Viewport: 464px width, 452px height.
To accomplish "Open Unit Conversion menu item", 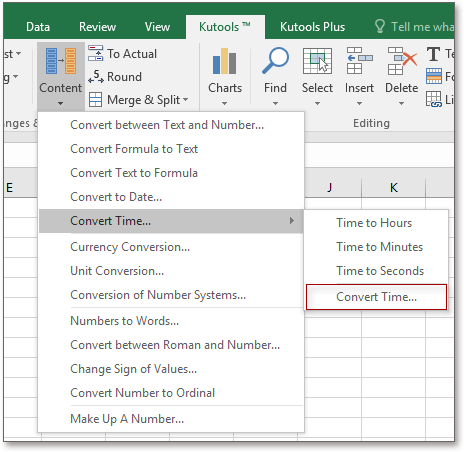I will pyautogui.click(x=171, y=271).
